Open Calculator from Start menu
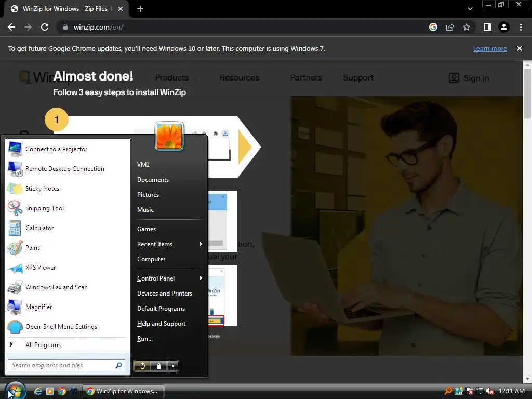Screen dimensions: 532x399 tap(67, 228)
